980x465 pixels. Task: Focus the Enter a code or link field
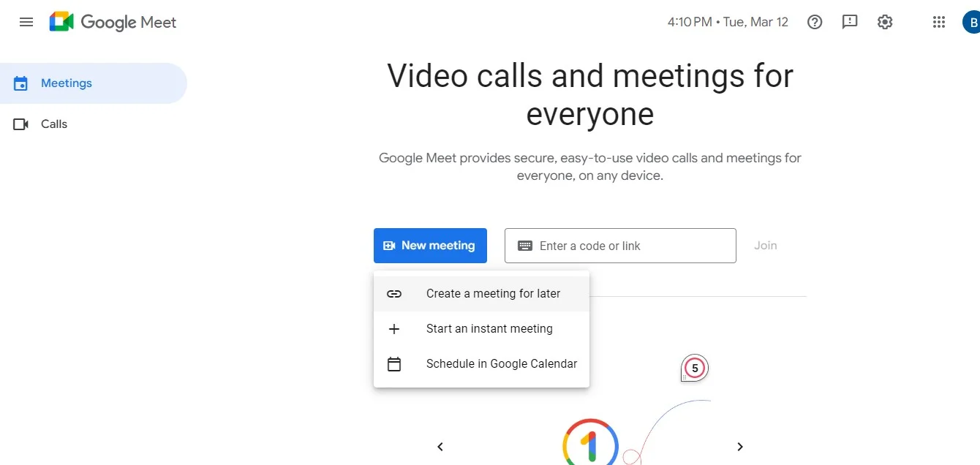620,246
